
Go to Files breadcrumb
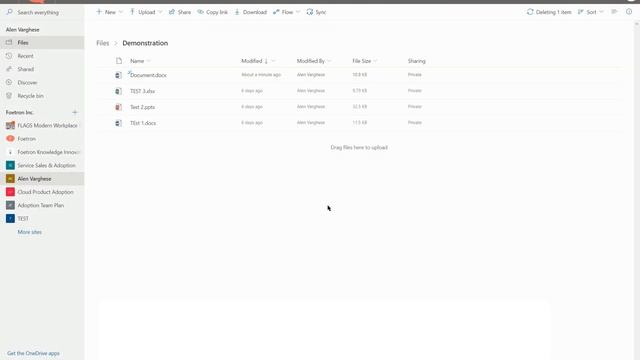coord(102,43)
